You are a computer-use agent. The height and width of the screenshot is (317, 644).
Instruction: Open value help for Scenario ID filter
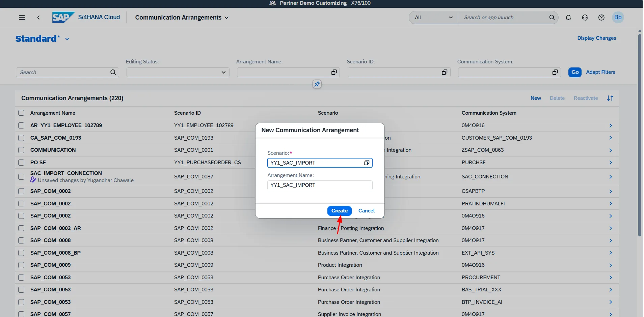point(445,72)
